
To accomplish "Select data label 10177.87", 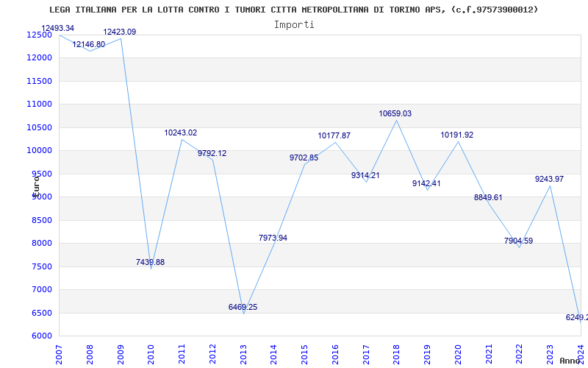I will pyautogui.click(x=334, y=135).
